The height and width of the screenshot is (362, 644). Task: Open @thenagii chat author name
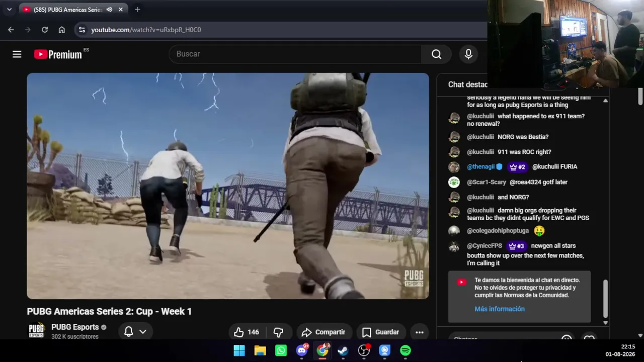[x=480, y=167]
